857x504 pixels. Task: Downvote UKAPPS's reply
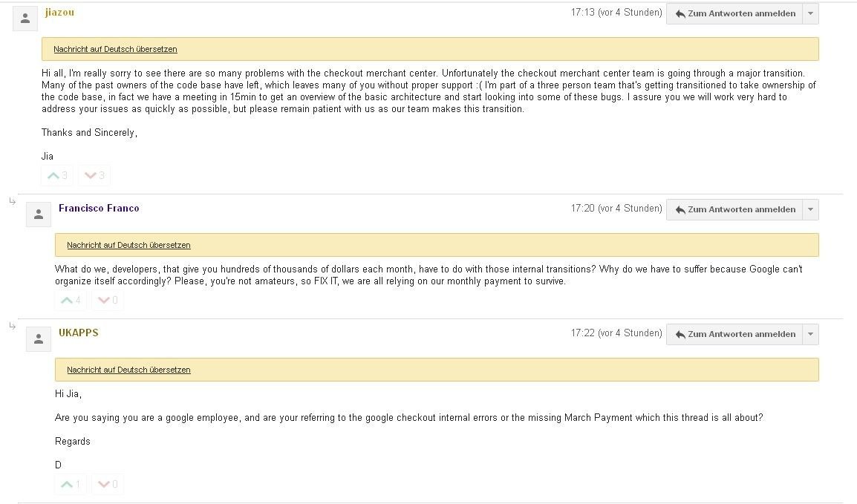tap(108, 484)
